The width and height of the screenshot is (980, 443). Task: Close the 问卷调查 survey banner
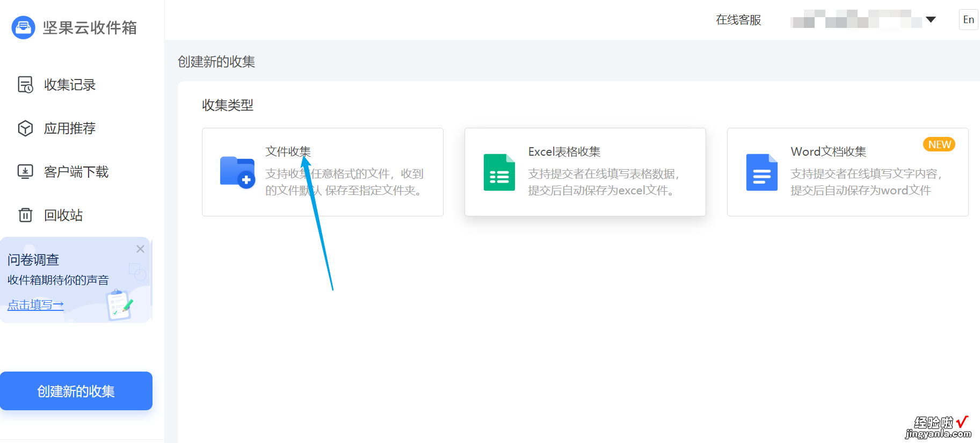(140, 249)
